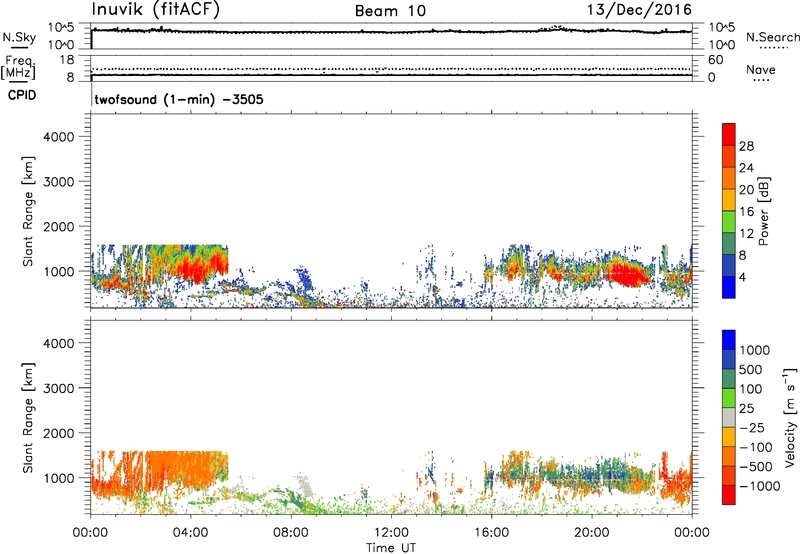Click the orange velocity block near 03:00
The height and width of the screenshot is (554, 800).
tap(186, 472)
